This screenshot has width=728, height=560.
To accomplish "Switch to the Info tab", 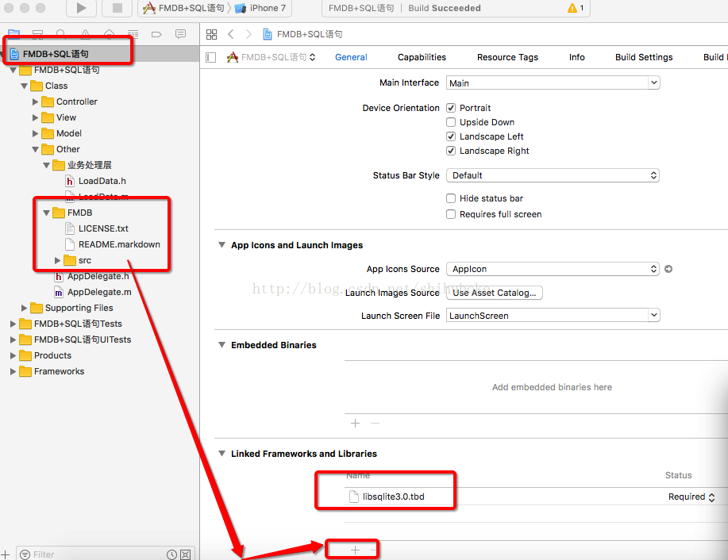I will 576,58.
